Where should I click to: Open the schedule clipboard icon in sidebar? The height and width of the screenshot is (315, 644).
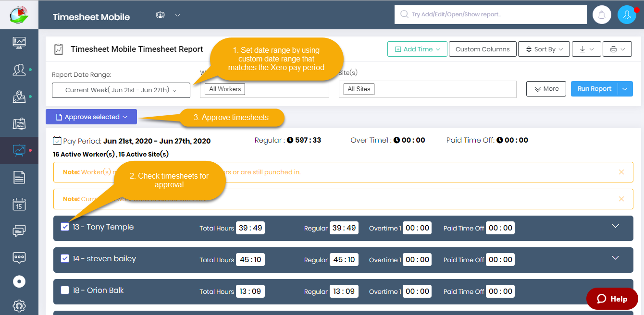tap(19, 123)
